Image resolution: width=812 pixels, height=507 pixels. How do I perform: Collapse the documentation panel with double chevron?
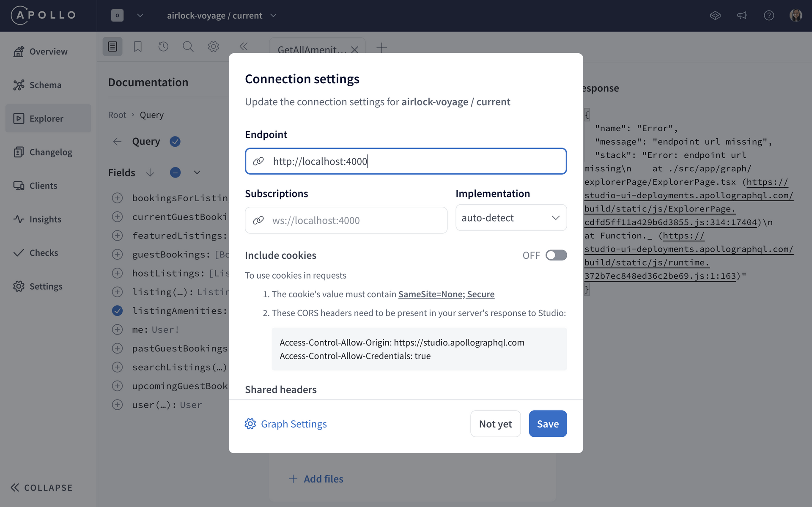click(243, 47)
